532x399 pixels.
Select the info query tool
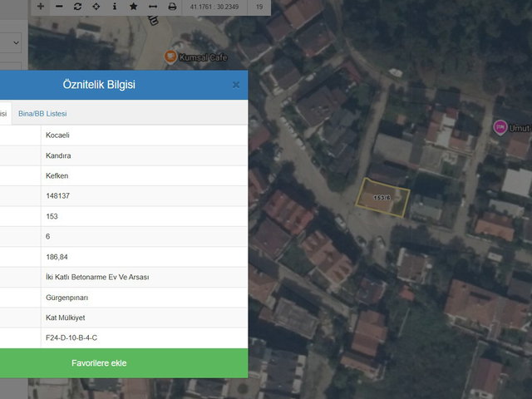point(115,7)
